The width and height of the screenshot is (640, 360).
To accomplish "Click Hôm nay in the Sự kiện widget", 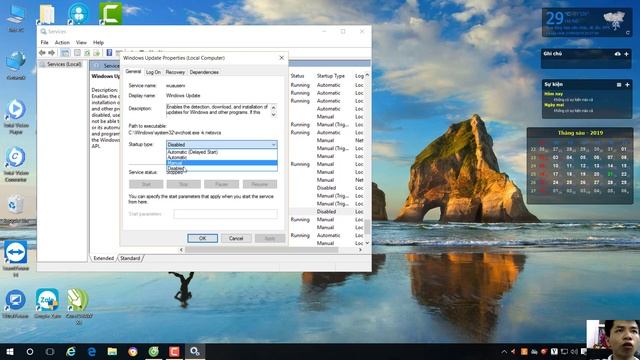I will tap(553, 94).
